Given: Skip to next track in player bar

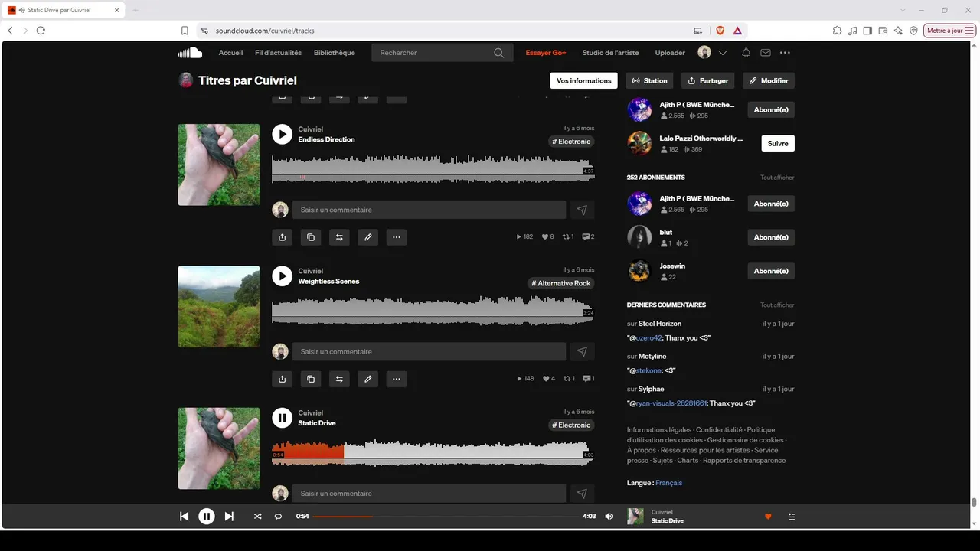Looking at the screenshot, I should click(229, 517).
